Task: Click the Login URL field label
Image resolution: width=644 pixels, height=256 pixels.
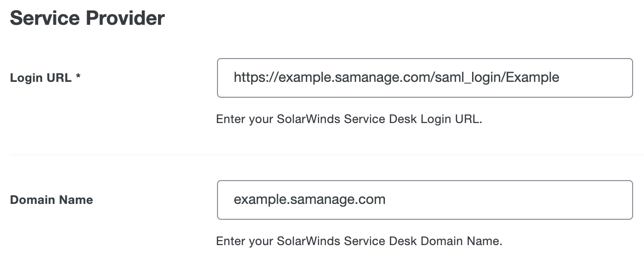Action: tap(41, 78)
